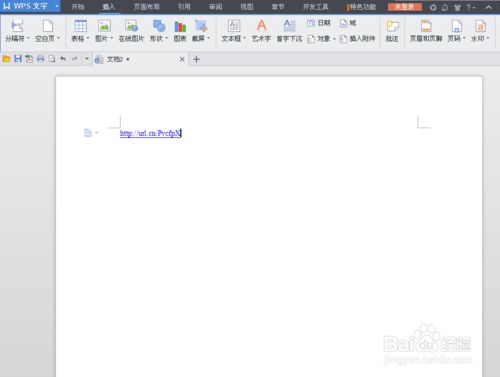Click the 截屏 screenshot icon
This screenshot has height=377, width=500.
(x=201, y=26)
